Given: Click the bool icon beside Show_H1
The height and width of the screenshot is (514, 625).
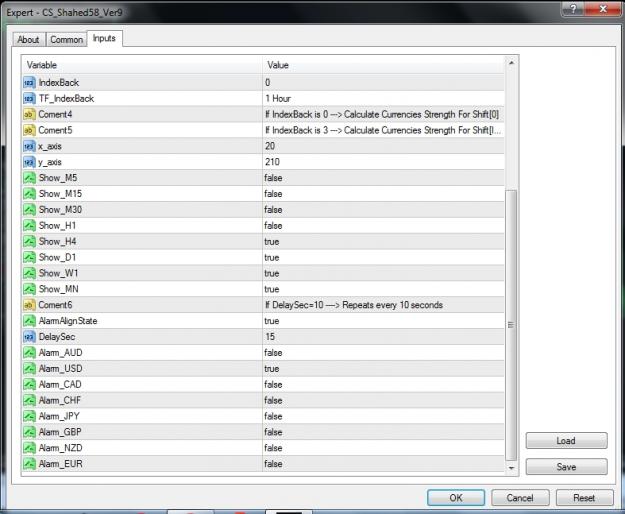Looking at the screenshot, I should (29, 226).
